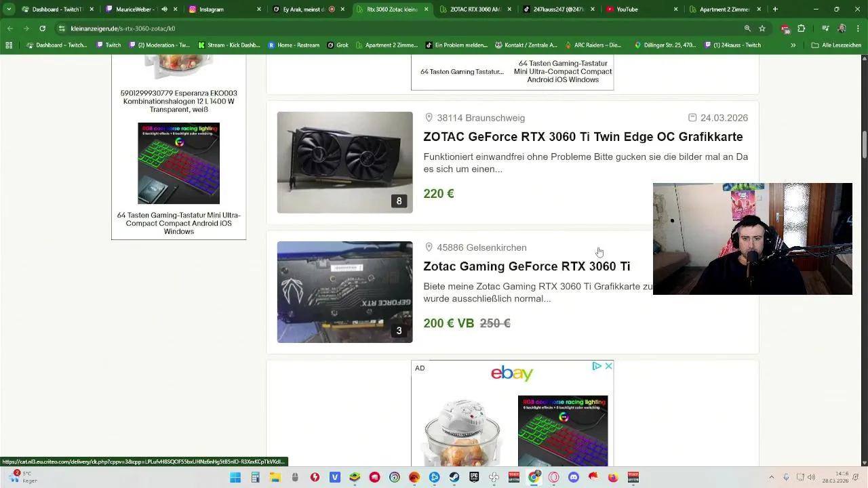Click the Braunschweig listing photo thumbnail
868x488 pixels.
pyautogui.click(x=344, y=163)
